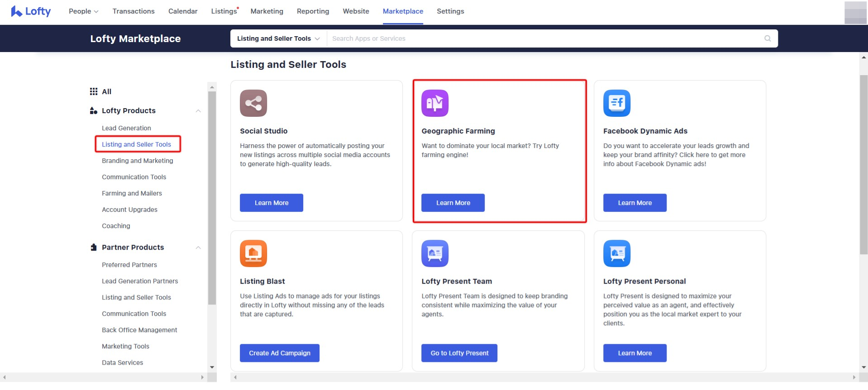This screenshot has width=868, height=390.
Task: Expand the People menu
Action: tap(83, 11)
